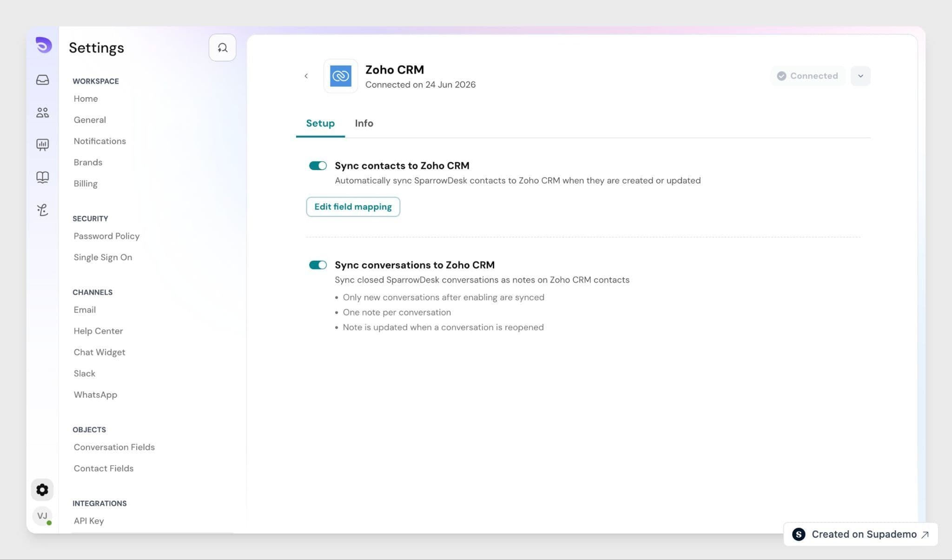Screen dimensions: 952x560
Task: Click Edit field mapping button
Action: pyautogui.click(x=353, y=207)
